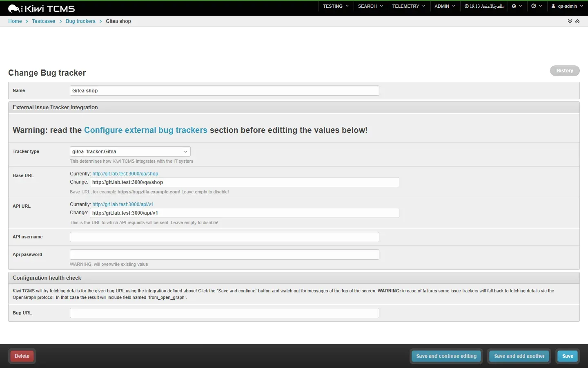Open the Testcases breadcrumb link
The height and width of the screenshot is (368, 588).
tap(44, 21)
